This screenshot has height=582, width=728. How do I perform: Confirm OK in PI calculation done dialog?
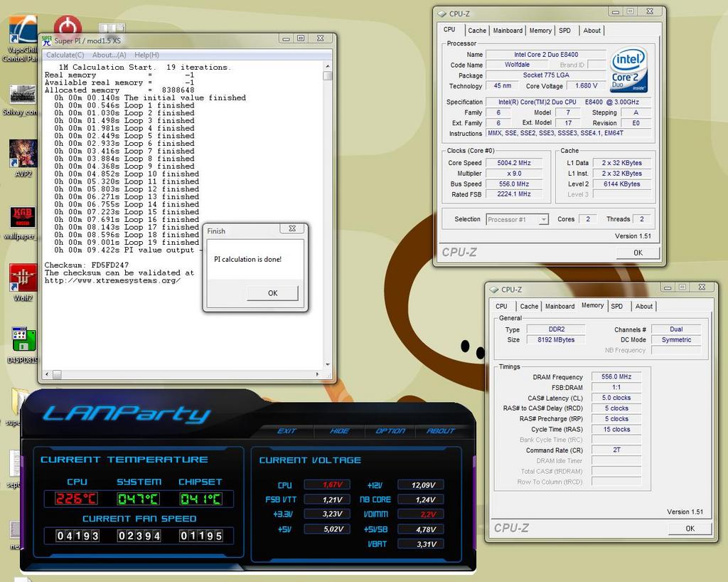(x=272, y=293)
